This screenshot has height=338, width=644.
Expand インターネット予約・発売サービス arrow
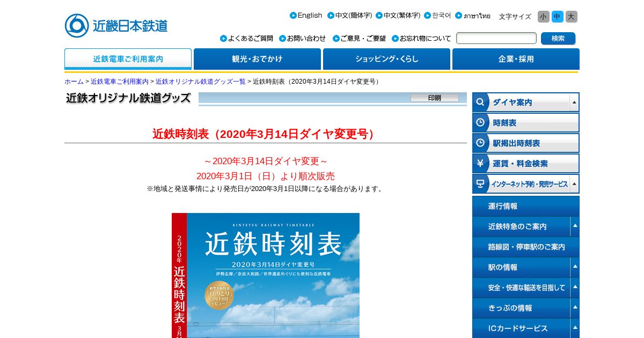pyautogui.click(x=574, y=183)
